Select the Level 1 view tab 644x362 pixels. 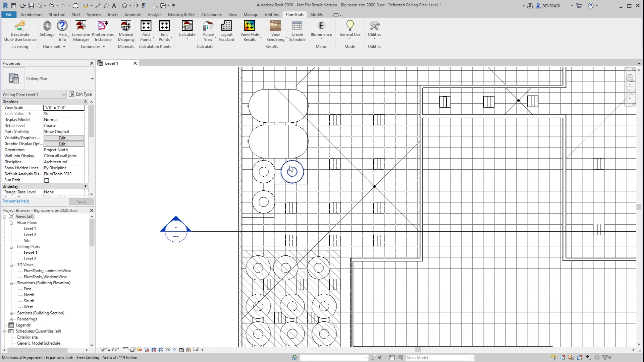click(x=111, y=63)
